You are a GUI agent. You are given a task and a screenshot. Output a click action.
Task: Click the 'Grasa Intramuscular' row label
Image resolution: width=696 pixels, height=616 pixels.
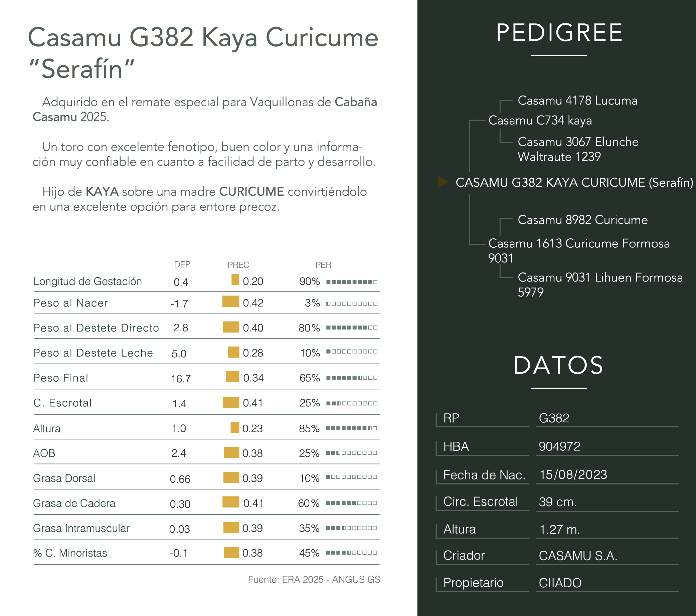pos(81,528)
